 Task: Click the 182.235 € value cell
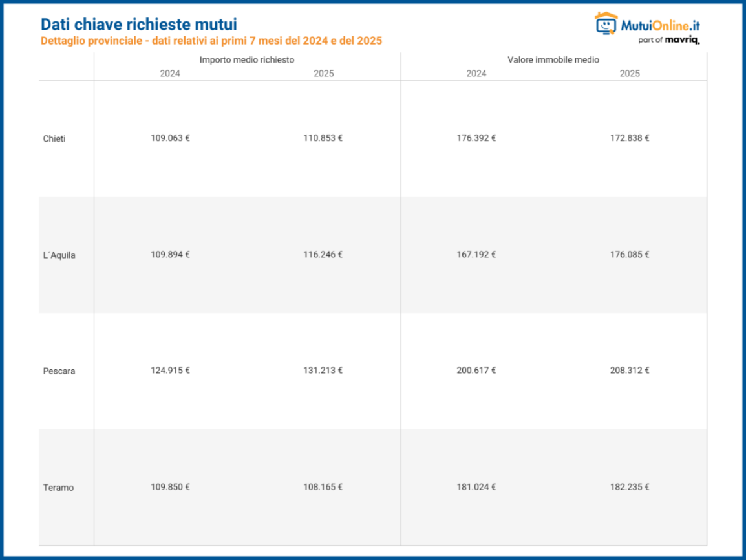click(x=629, y=487)
